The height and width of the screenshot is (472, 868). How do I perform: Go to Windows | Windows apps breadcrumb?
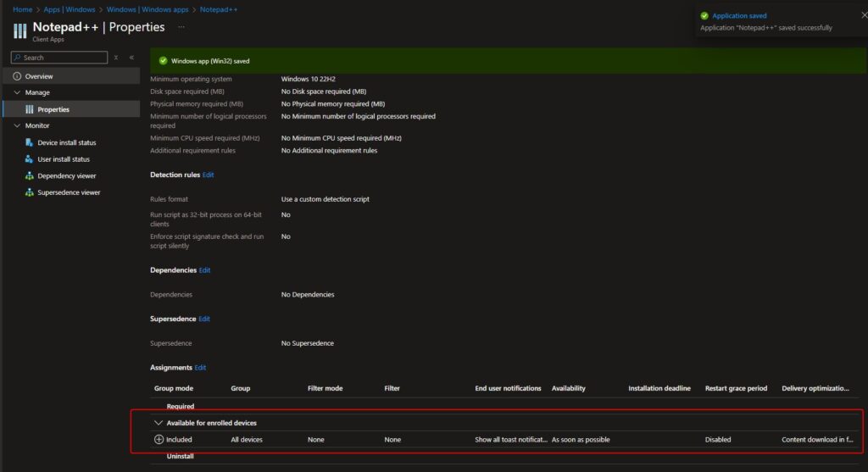click(147, 9)
